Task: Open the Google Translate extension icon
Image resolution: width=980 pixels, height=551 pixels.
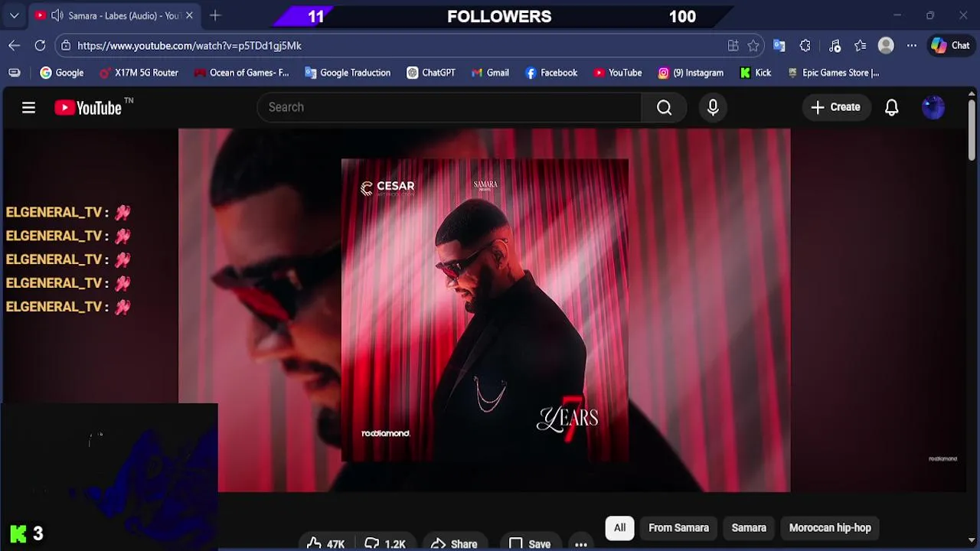Action: click(x=779, y=46)
